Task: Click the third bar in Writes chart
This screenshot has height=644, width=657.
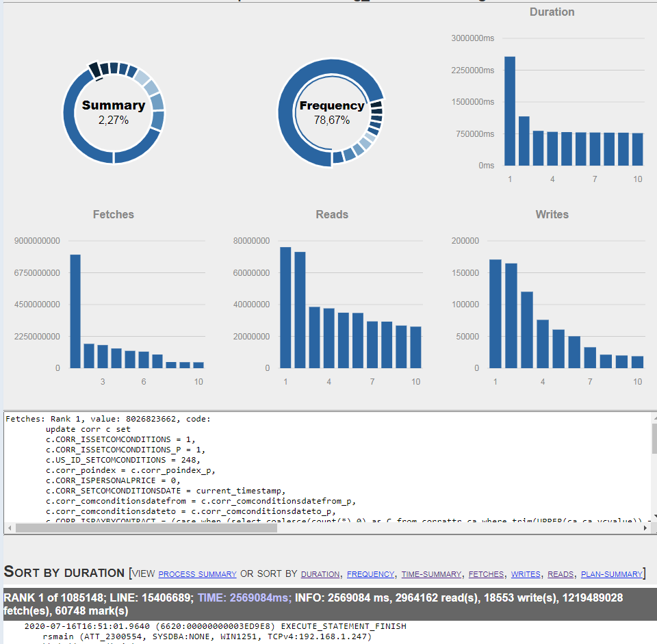Action: tap(527, 330)
